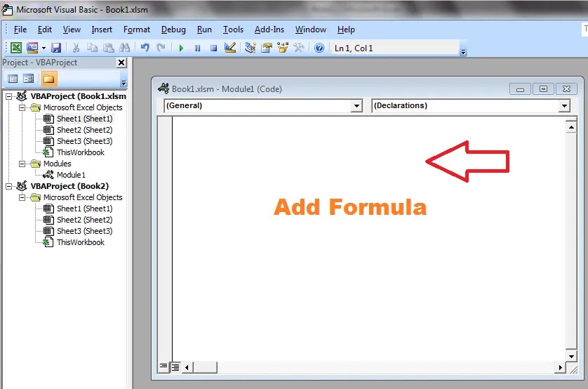Open the Object Browser toolbar icon

tap(282, 48)
